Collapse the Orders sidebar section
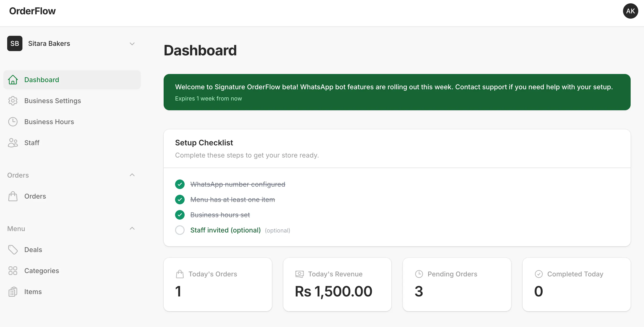Screen dimensions: 644x327 (132, 175)
